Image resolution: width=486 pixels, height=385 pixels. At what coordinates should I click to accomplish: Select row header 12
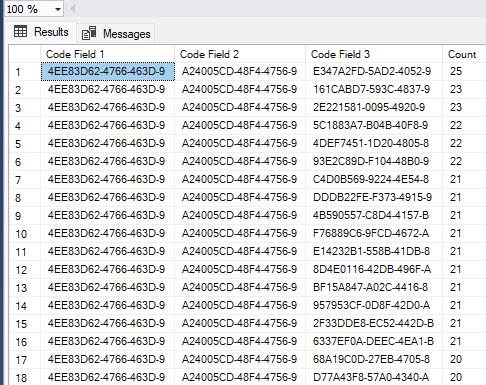click(25, 270)
